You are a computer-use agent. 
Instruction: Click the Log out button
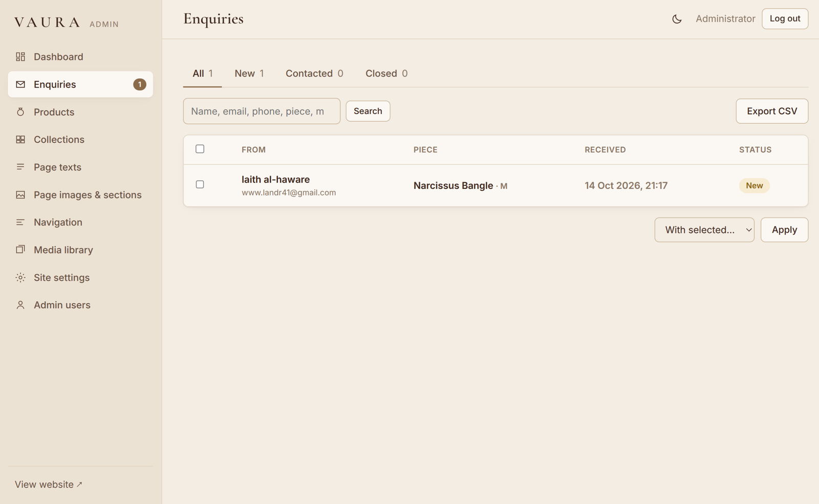pyautogui.click(x=785, y=19)
